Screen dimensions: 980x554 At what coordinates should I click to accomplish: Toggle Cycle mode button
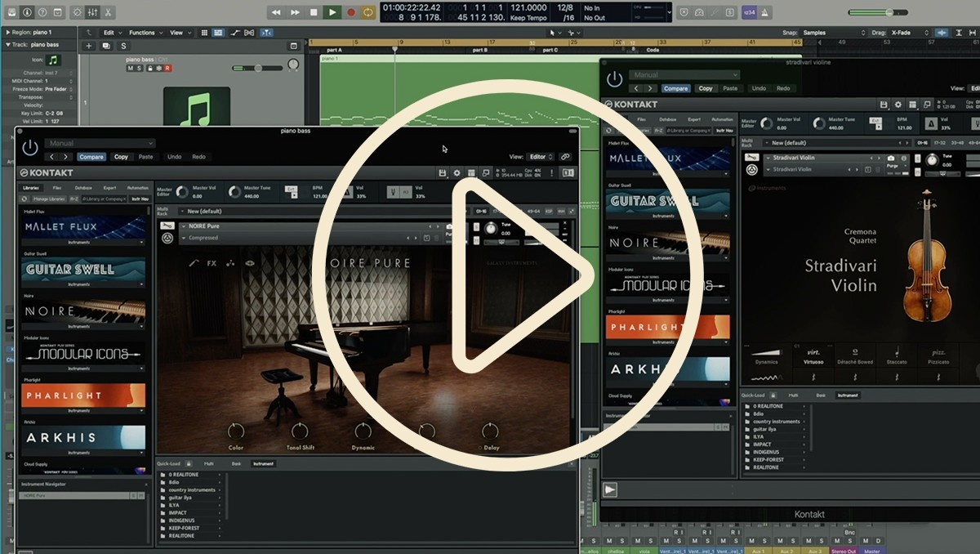pos(369,12)
